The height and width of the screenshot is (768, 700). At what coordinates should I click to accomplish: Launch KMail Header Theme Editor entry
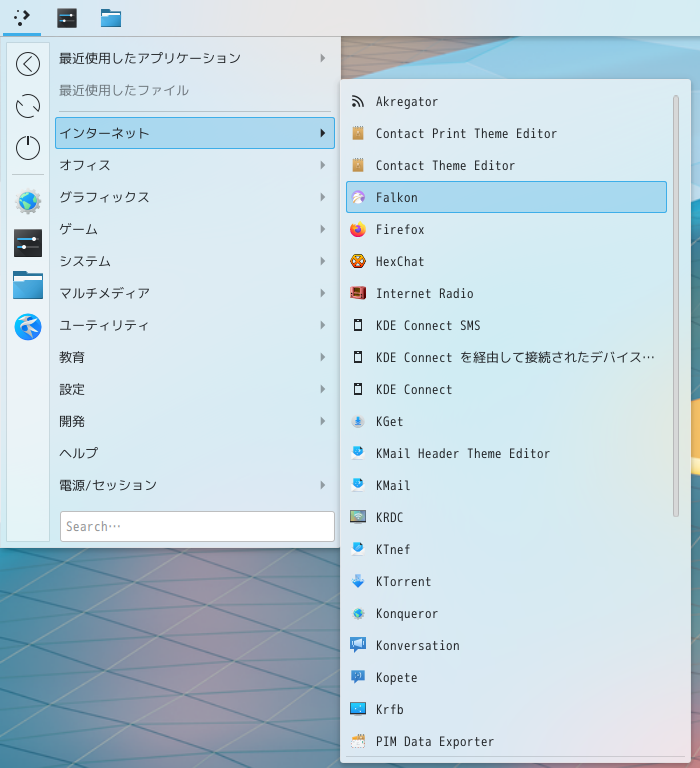pyautogui.click(x=506, y=453)
